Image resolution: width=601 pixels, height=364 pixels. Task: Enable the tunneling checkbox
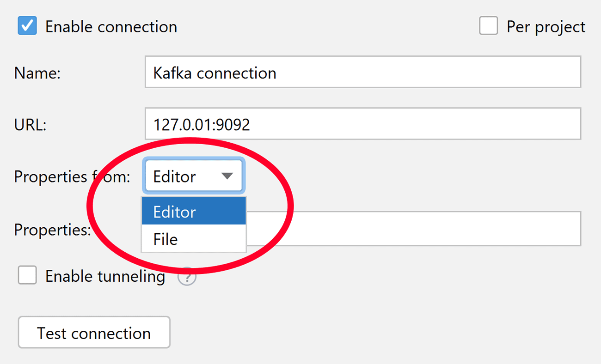tap(27, 276)
